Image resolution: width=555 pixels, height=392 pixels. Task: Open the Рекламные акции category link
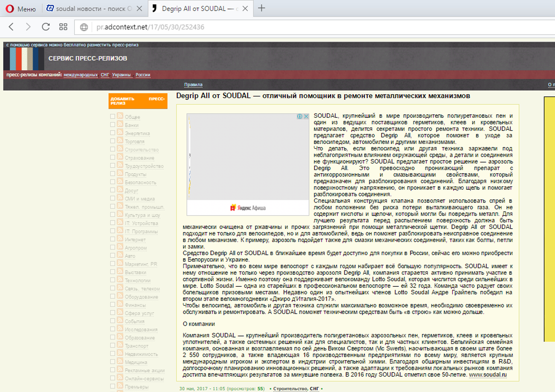(x=145, y=371)
